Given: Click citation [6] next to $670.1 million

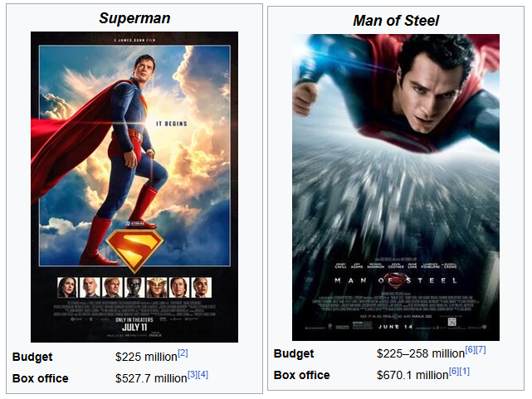Looking at the screenshot, I should tap(454, 371).
